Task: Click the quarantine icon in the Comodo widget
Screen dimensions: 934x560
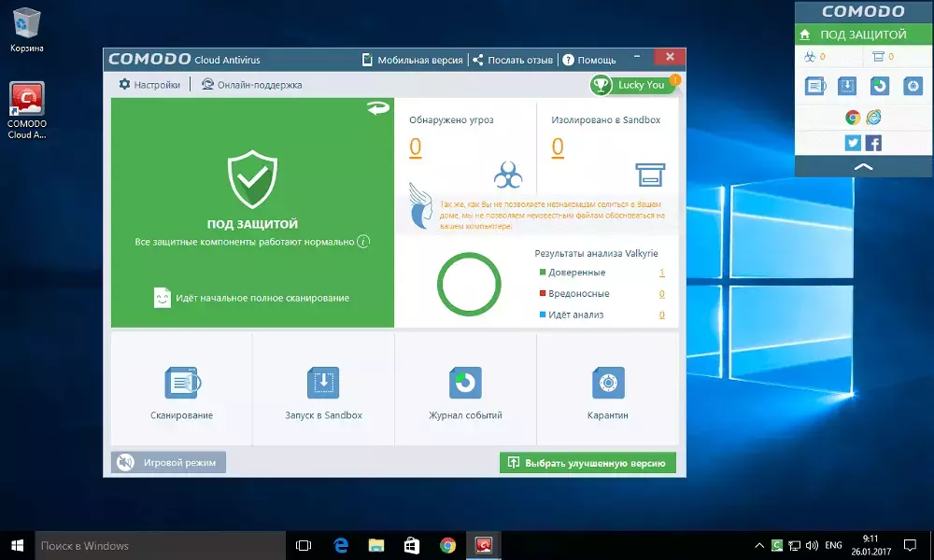Action: click(912, 86)
